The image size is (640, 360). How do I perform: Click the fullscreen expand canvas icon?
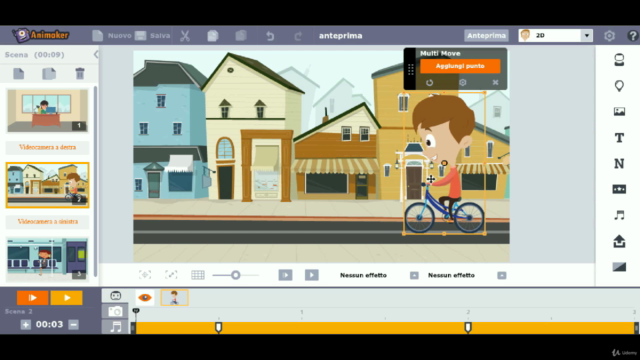(171, 275)
